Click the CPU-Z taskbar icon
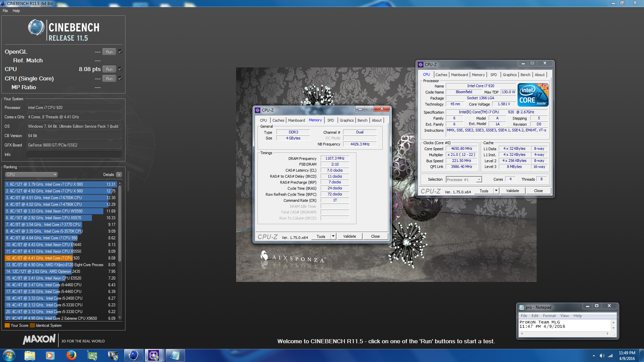This screenshot has height=362, width=644. pyautogui.click(x=154, y=355)
